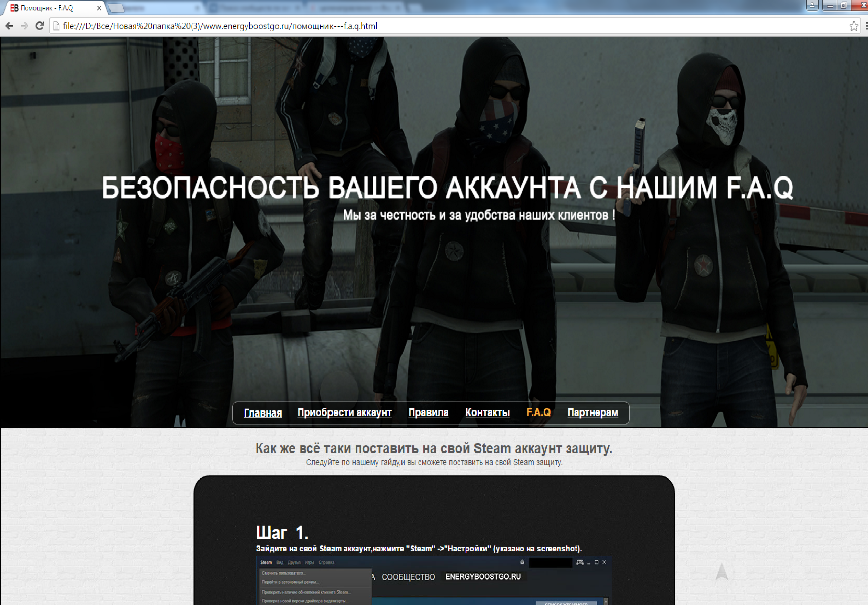Image resolution: width=868 pixels, height=605 pixels.
Task: Select the highlighted F.A.Q menu link
Action: click(x=538, y=412)
